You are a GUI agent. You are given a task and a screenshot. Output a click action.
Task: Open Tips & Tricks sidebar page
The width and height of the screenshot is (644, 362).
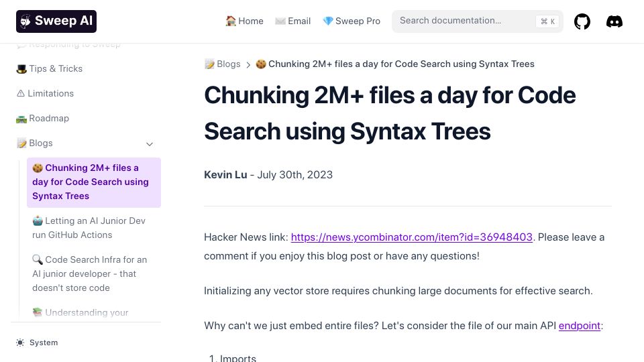click(x=49, y=68)
